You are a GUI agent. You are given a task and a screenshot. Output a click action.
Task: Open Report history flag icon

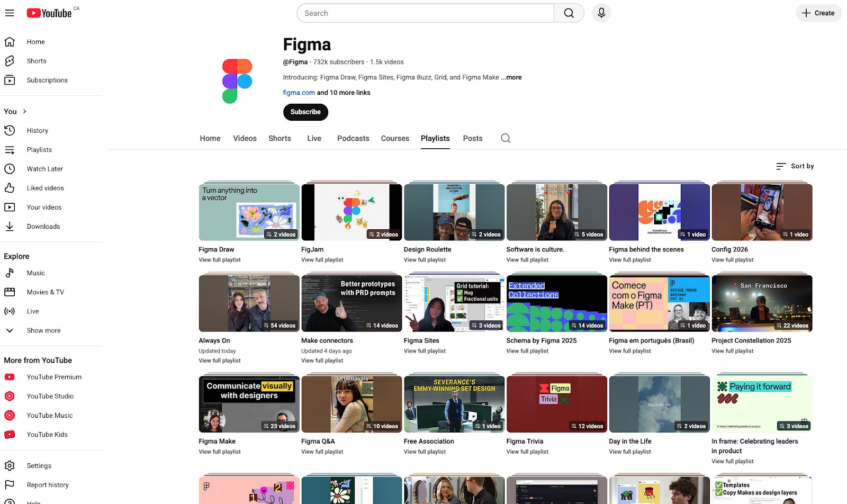click(x=10, y=485)
